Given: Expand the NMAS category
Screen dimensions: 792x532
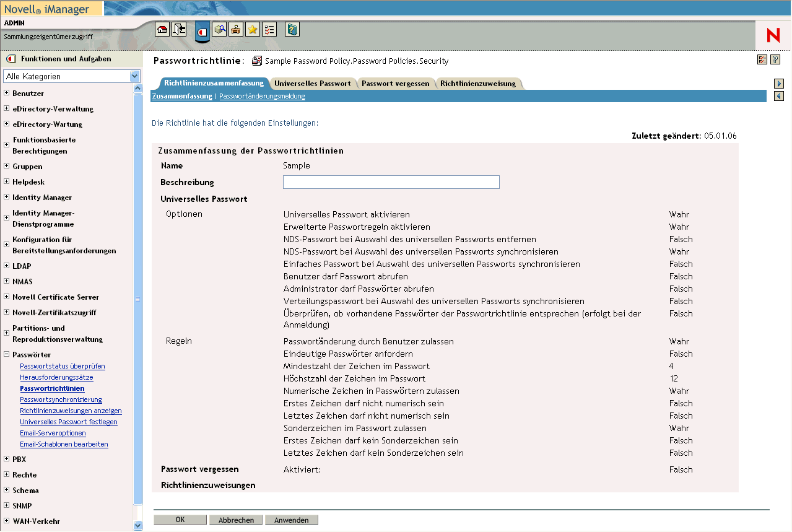Looking at the screenshot, I should (6, 282).
